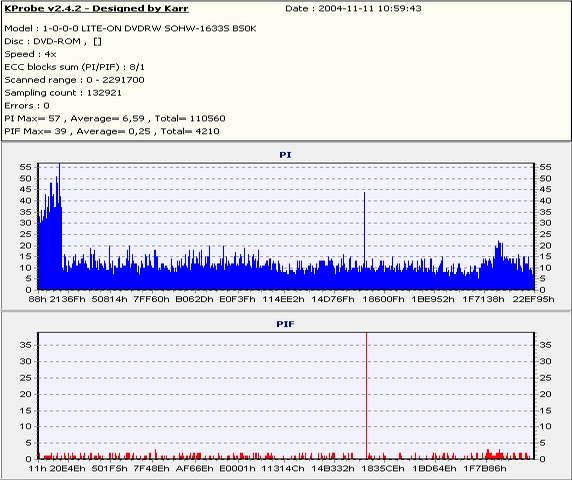Click the red PIF spike near 1835CEh
The image size is (572, 480).
[x=367, y=395]
